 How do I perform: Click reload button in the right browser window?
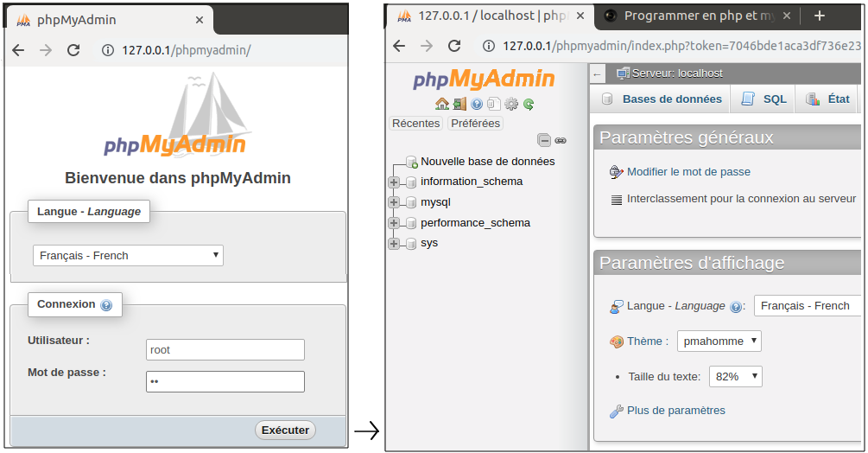coord(454,46)
